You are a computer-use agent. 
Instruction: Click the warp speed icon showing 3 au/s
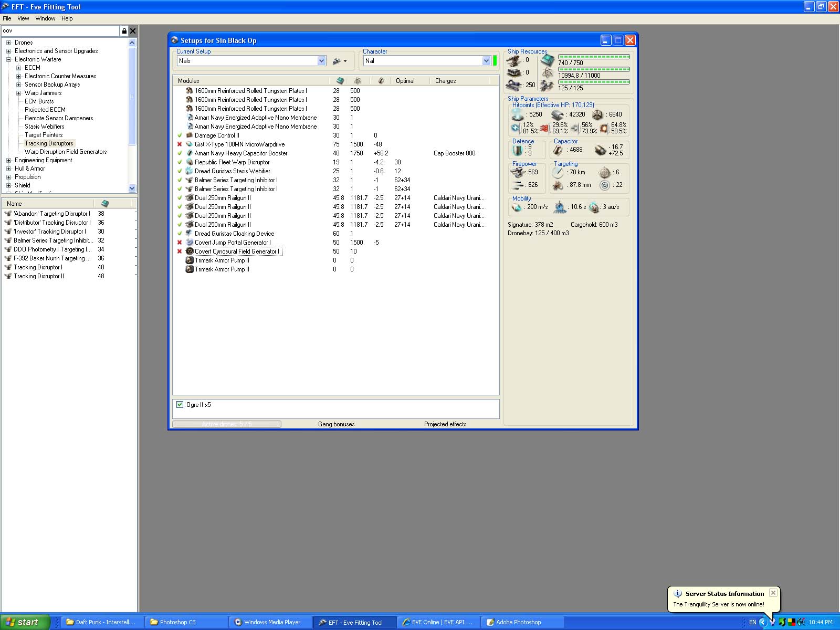tap(594, 207)
